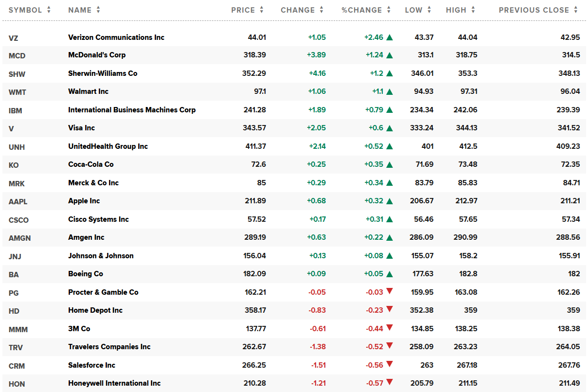The width and height of the screenshot is (587, 392).
Task: Click the MMM ticker symbol
Action: tap(18, 329)
